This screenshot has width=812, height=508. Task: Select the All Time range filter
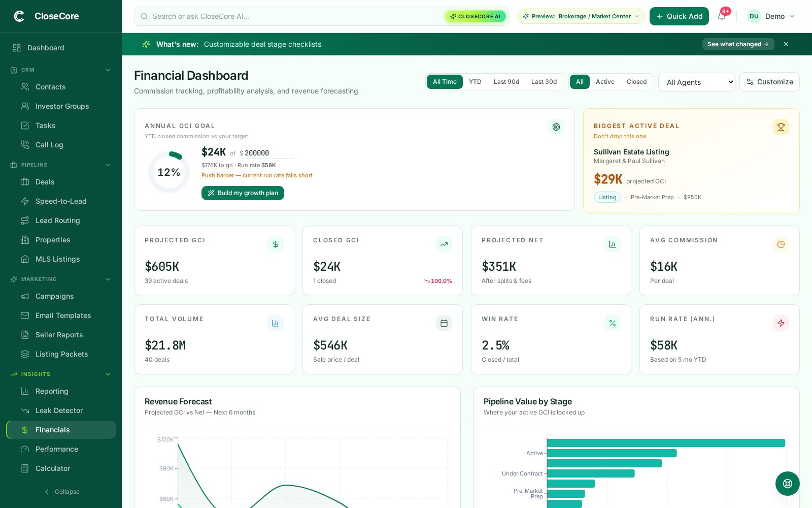click(445, 82)
